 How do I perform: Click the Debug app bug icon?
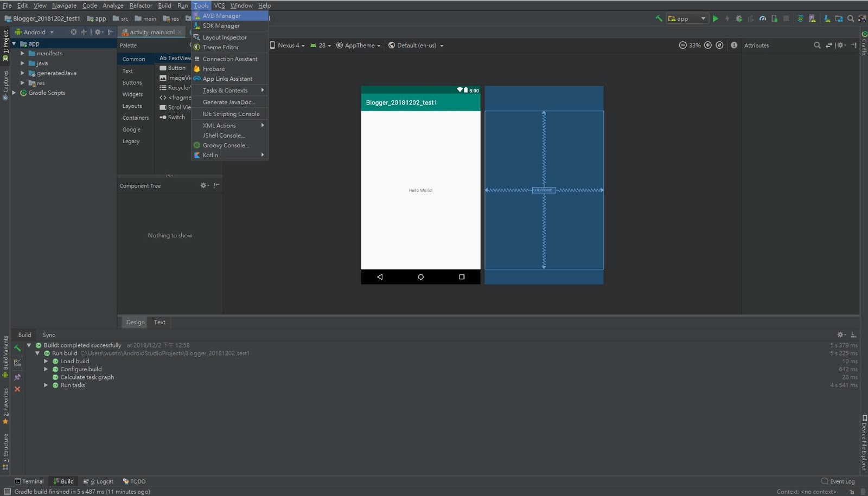[x=739, y=18]
